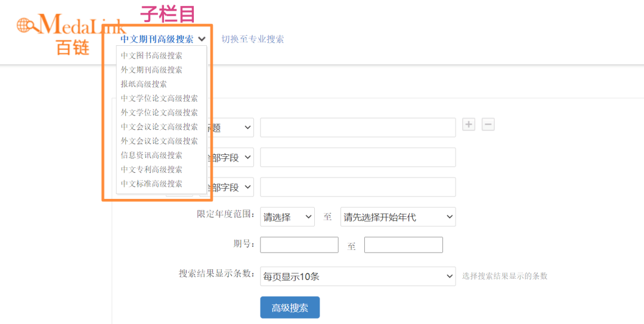Viewport: 644px width, 324px height.
Task: Click the MedaLink 百链 logo
Action: click(x=70, y=34)
